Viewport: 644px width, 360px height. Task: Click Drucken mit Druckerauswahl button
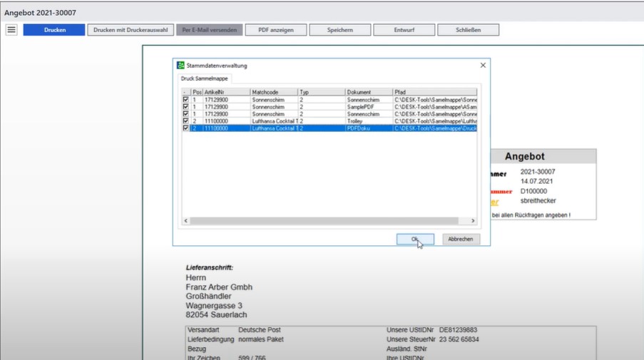131,30
